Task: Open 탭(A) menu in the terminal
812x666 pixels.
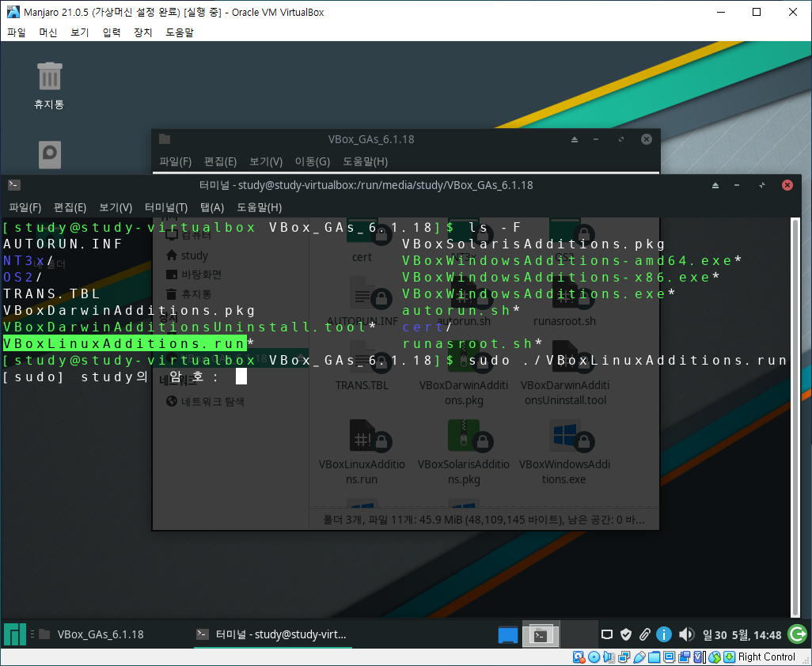Action: (x=212, y=207)
